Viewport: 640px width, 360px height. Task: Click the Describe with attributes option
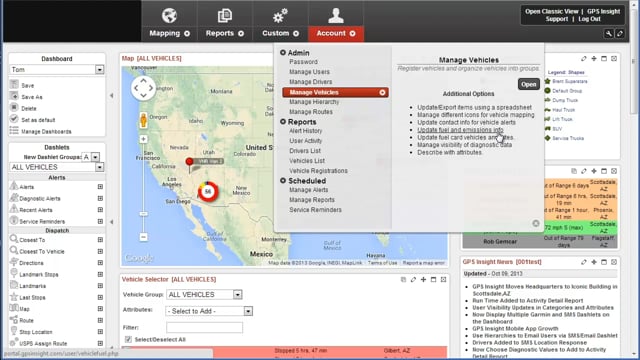tap(450, 152)
